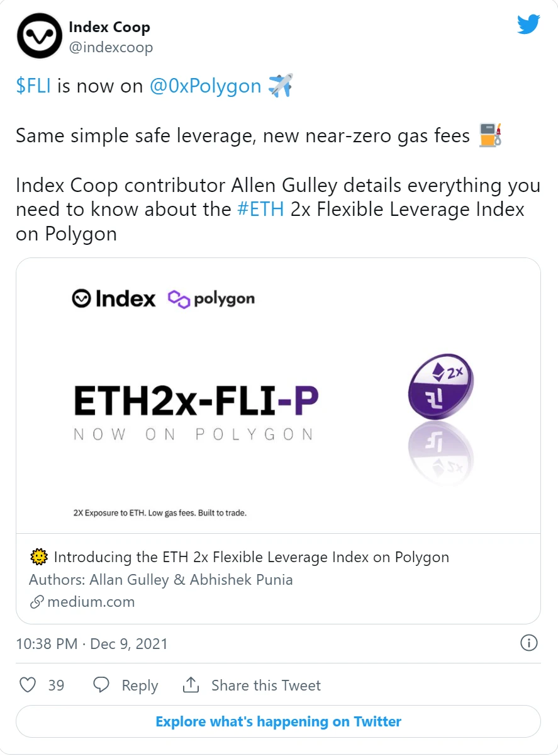Viewport: 558px width, 756px height.
Task: Click the Polygon logo in card image
Action: (x=211, y=298)
